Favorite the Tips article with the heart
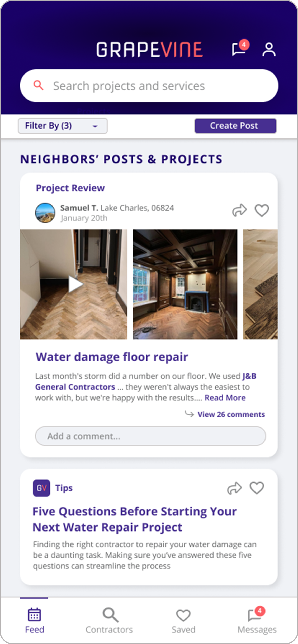 257,488
